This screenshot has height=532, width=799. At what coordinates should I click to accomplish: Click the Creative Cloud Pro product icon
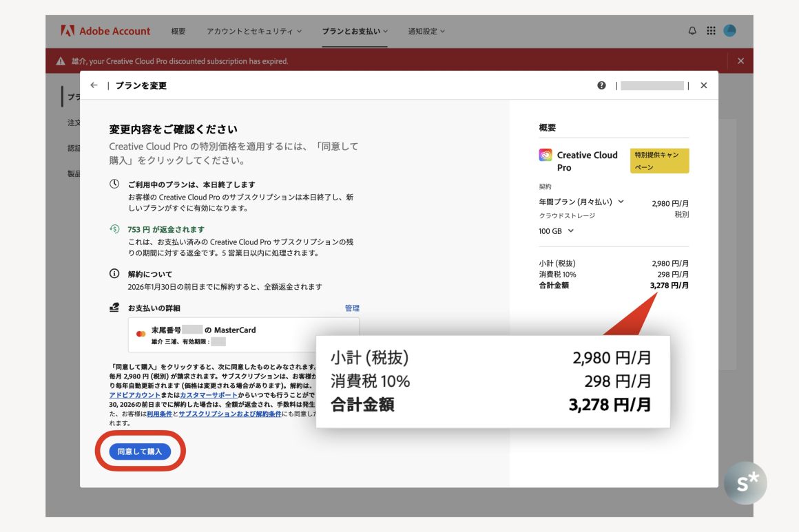pos(546,156)
